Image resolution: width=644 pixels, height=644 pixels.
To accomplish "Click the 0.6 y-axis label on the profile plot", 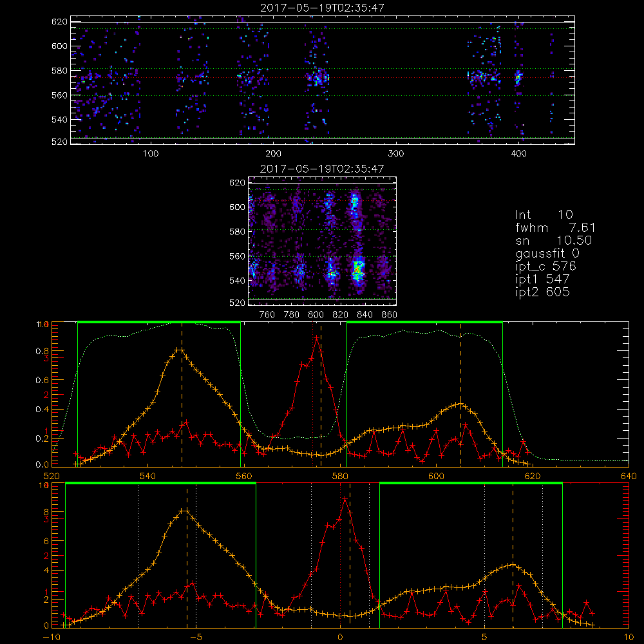I will tap(42, 381).
